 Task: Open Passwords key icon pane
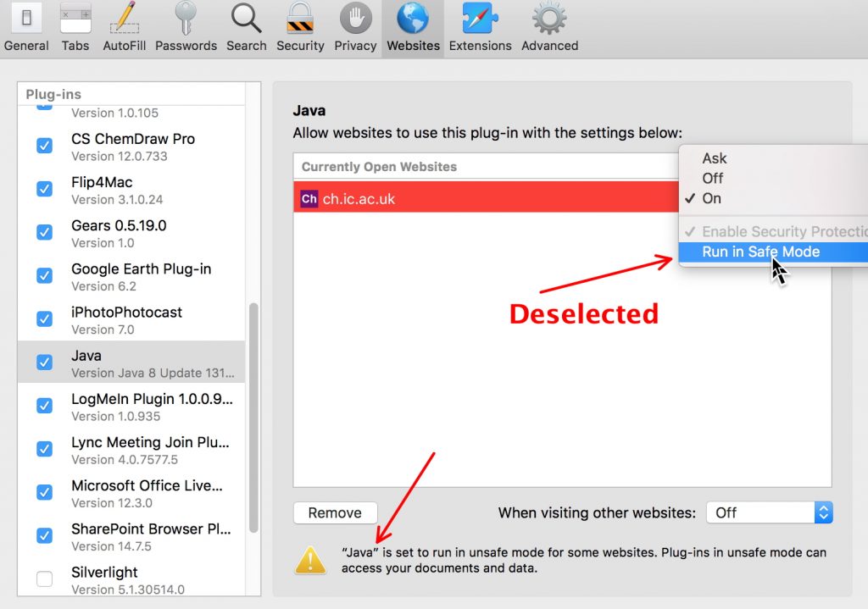click(186, 27)
